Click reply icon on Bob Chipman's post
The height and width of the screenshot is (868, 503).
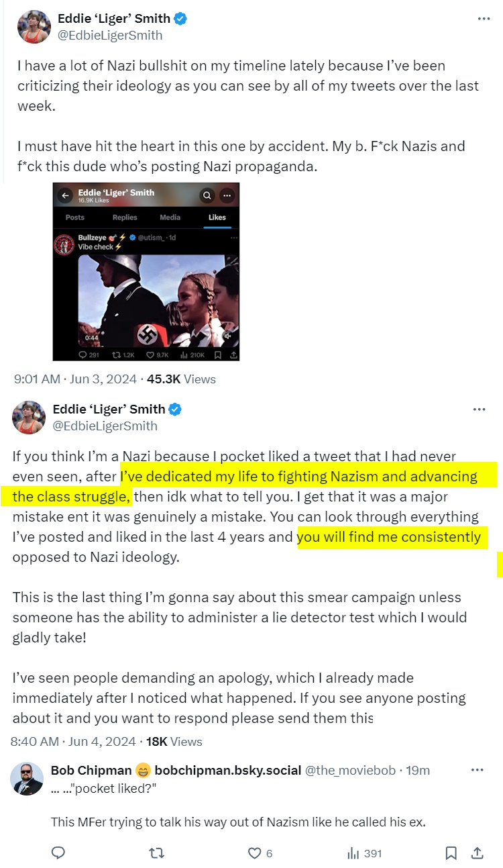tap(58, 853)
